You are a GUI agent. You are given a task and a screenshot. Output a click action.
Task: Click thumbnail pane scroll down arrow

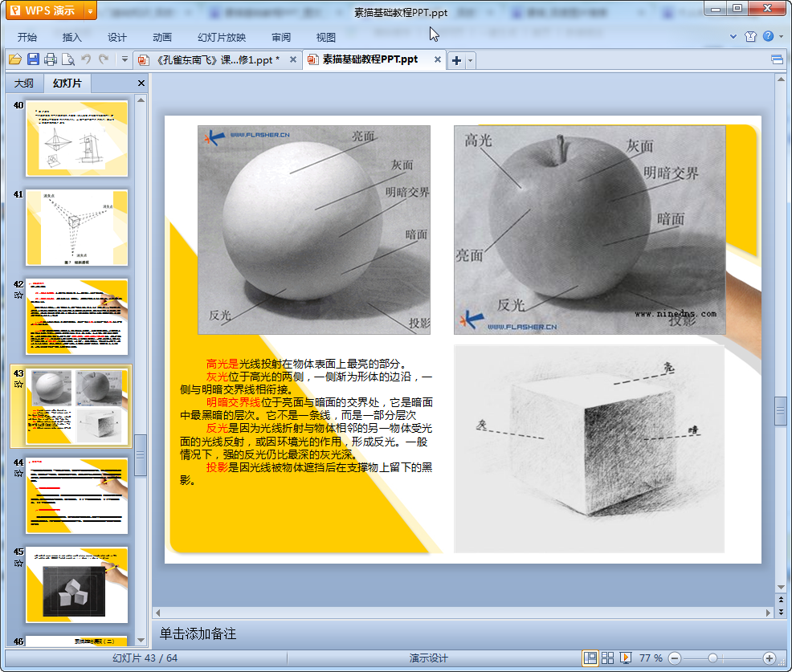(141, 640)
